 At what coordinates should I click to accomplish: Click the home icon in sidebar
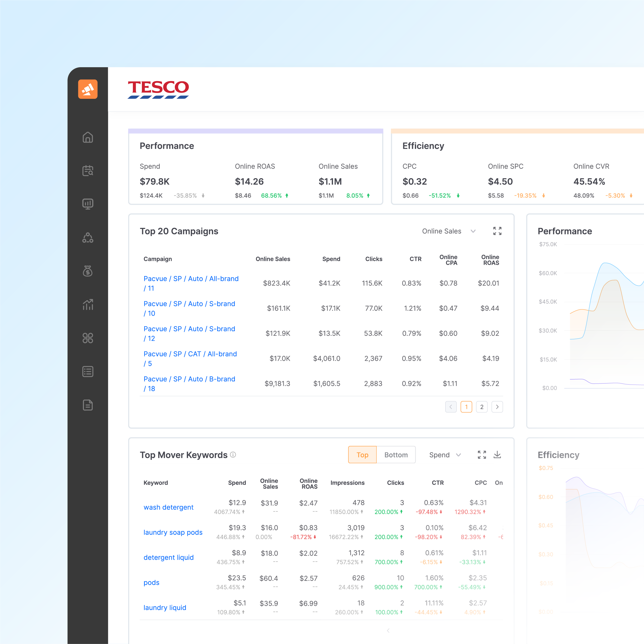pos(88,137)
